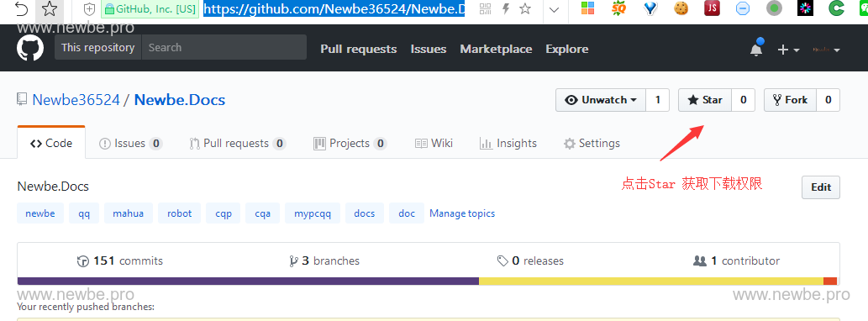Screen dimensions: 868x321
Task: Click Edit description button
Action: (x=821, y=187)
